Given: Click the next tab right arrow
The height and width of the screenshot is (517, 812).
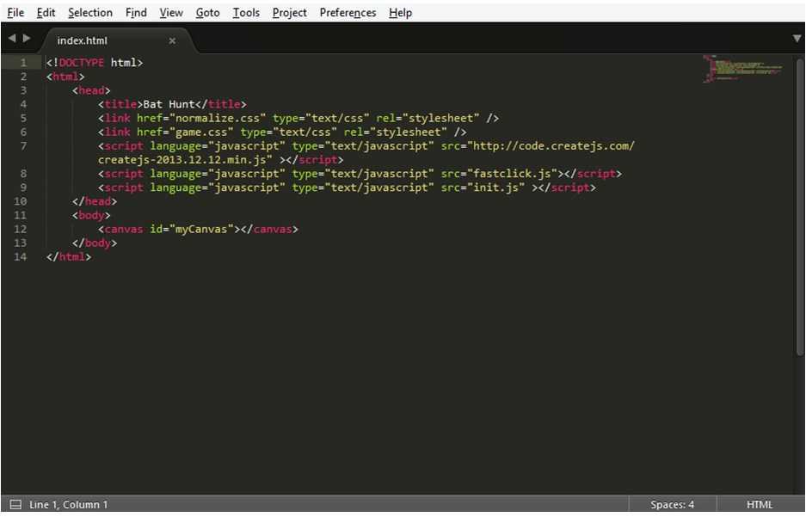Looking at the screenshot, I should point(27,39).
